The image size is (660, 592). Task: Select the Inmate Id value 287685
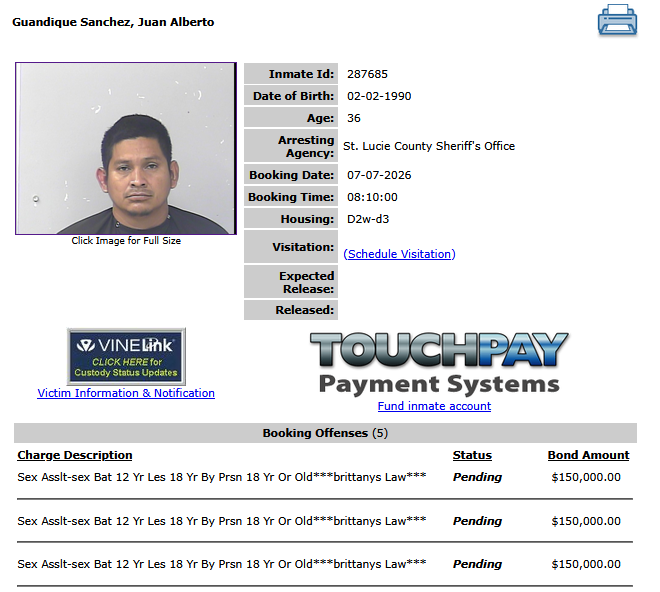pyautogui.click(x=367, y=74)
